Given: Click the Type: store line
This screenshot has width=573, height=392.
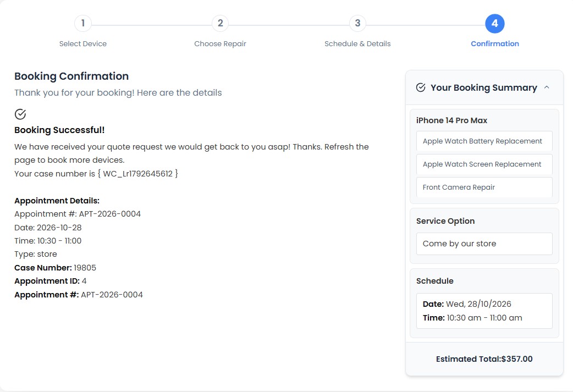Looking at the screenshot, I should (x=36, y=254).
